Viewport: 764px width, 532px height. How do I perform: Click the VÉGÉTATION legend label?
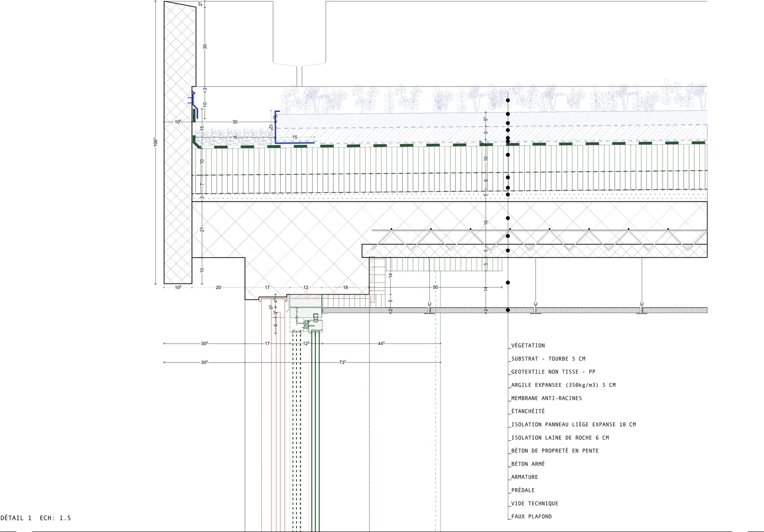coord(528,346)
